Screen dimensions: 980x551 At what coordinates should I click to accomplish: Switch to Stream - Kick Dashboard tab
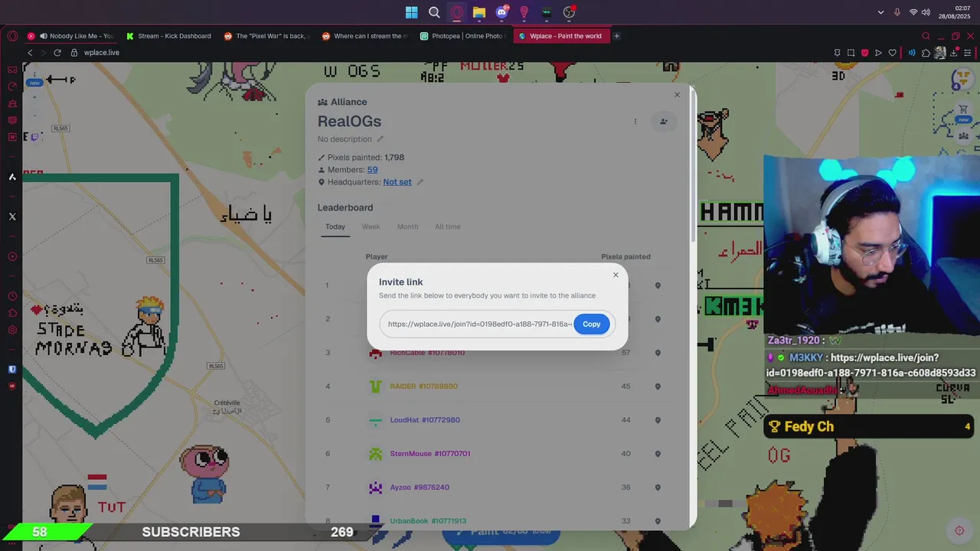168,36
